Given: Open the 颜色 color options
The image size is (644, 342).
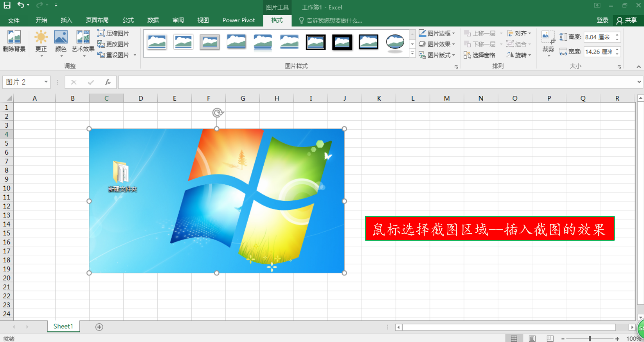Looking at the screenshot, I should coord(61,43).
